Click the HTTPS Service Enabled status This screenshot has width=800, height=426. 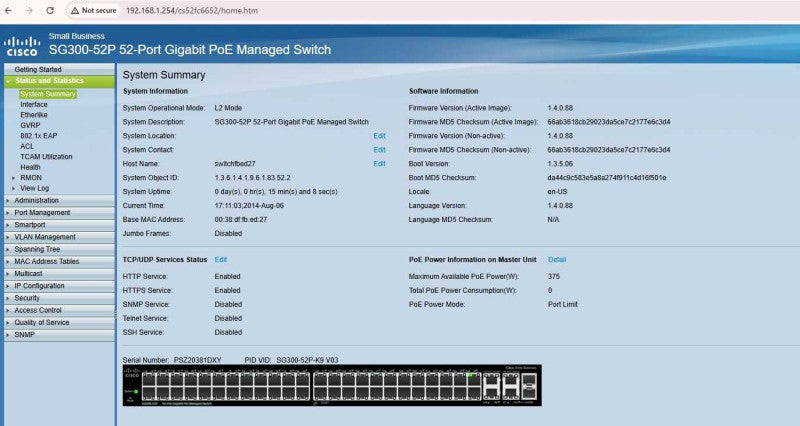click(x=227, y=290)
